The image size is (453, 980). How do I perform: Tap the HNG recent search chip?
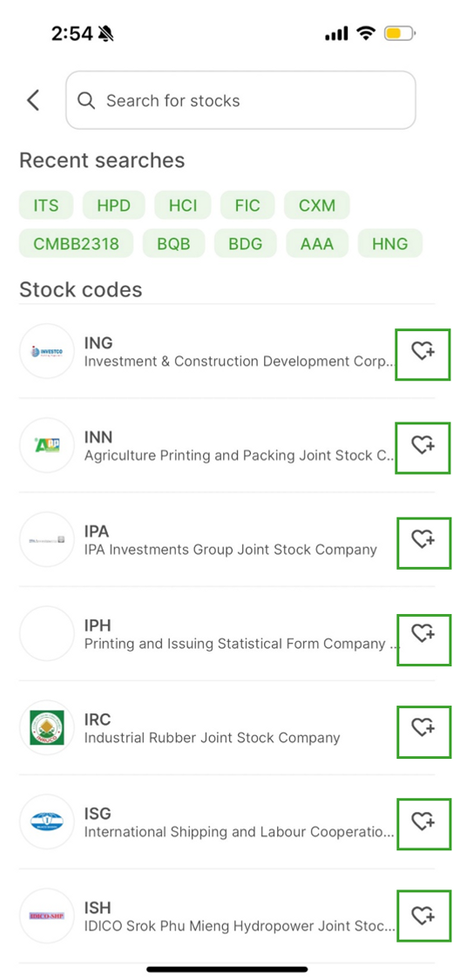(x=390, y=243)
